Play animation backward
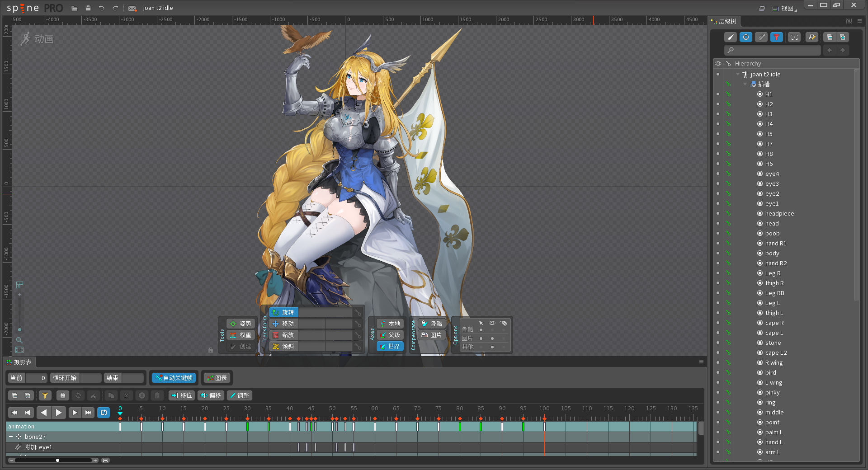 [x=43, y=412]
